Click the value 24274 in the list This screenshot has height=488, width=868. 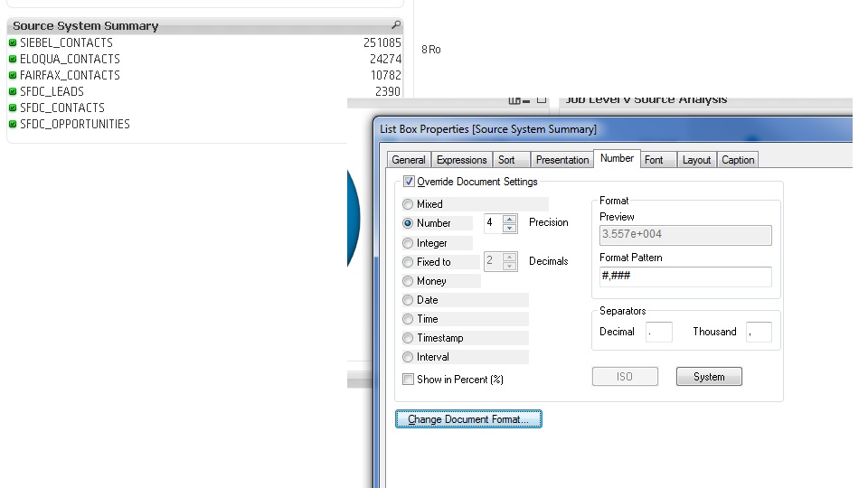coord(385,59)
